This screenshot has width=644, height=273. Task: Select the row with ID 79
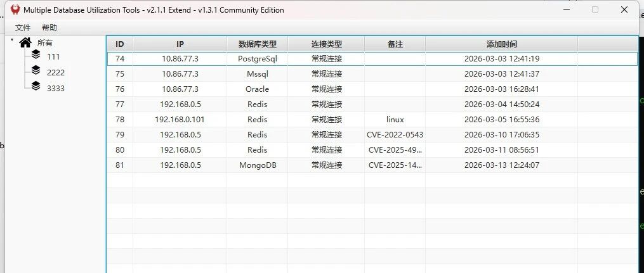372,134
